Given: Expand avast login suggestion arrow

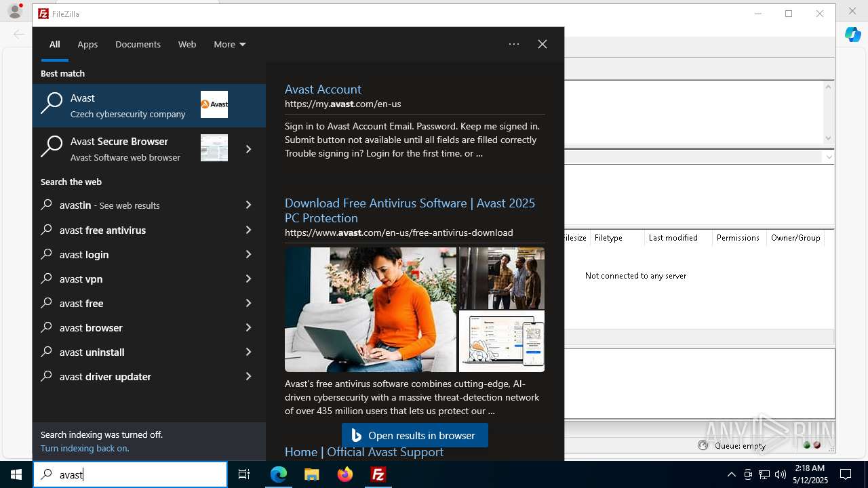Looking at the screenshot, I should tap(248, 254).
